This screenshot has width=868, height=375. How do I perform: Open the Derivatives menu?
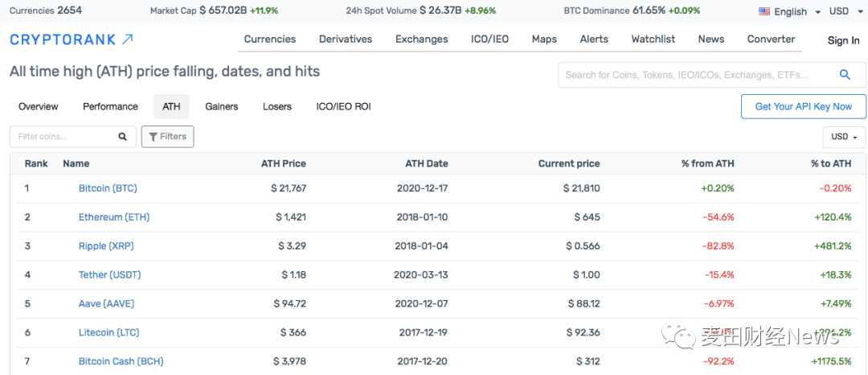point(346,39)
